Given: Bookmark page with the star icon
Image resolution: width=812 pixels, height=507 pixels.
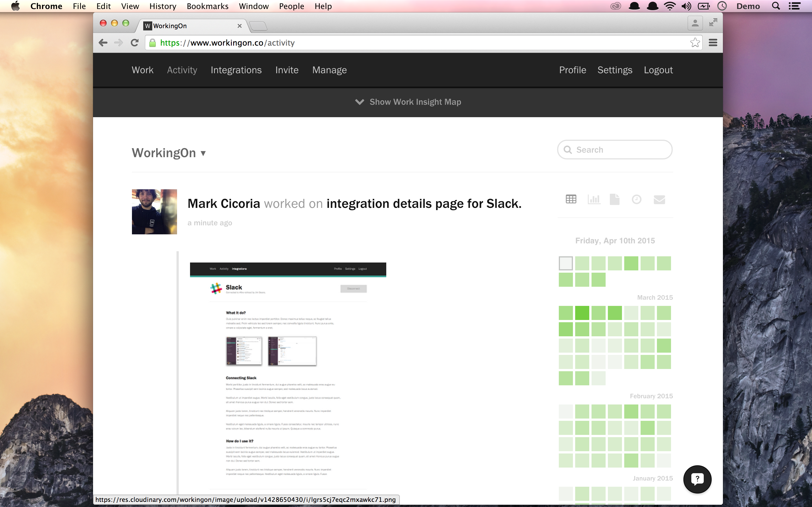Looking at the screenshot, I should pyautogui.click(x=695, y=43).
